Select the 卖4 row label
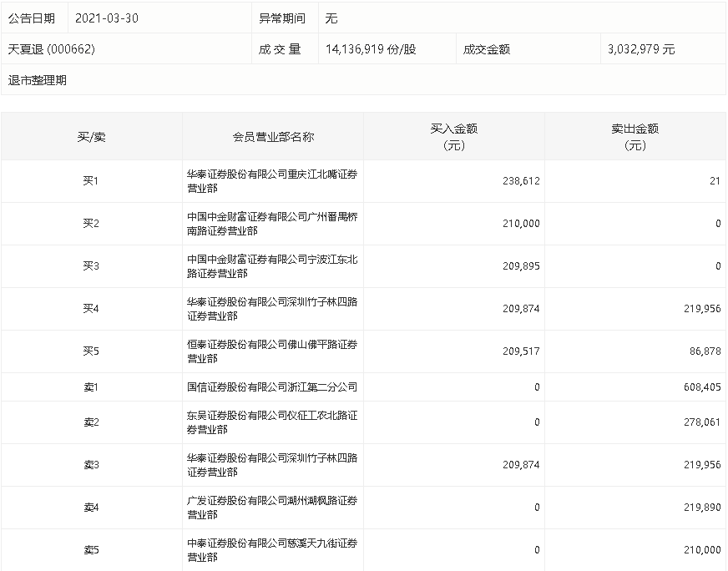Screen dimensions: 728x571 pyautogui.click(x=92, y=508)
